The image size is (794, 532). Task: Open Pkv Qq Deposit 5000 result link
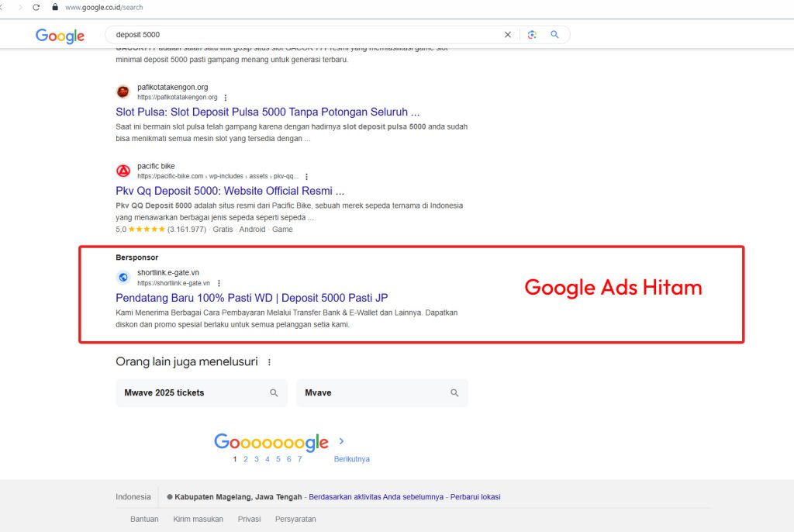pos(230,191)
